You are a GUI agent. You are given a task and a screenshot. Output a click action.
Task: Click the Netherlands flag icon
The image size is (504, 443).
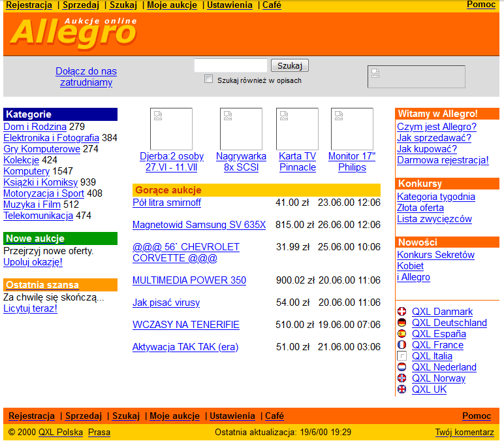click(x=402, y=367)
